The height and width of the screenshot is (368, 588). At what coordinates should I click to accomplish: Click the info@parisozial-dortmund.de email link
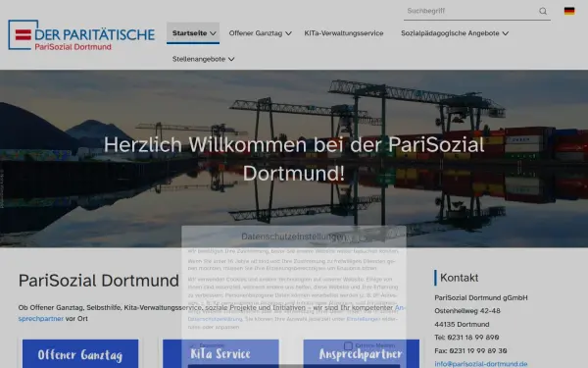[x=481, y=364]
